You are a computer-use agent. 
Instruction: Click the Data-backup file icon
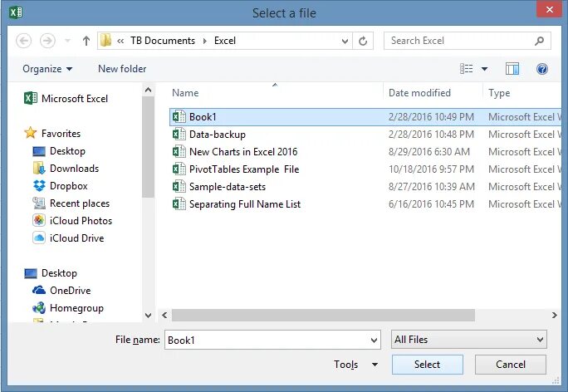click(x=179, y=134)
